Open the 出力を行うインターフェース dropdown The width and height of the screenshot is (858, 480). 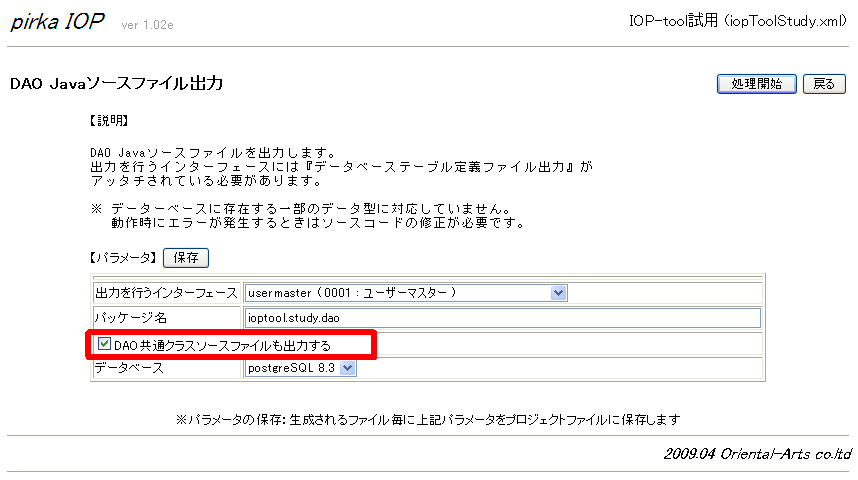click(405, 293)
